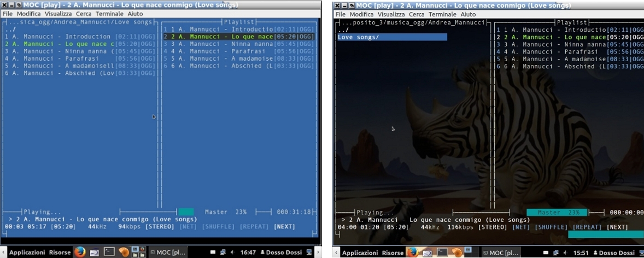Open Modifica menu in left terminal window

(x=29, y=14)
